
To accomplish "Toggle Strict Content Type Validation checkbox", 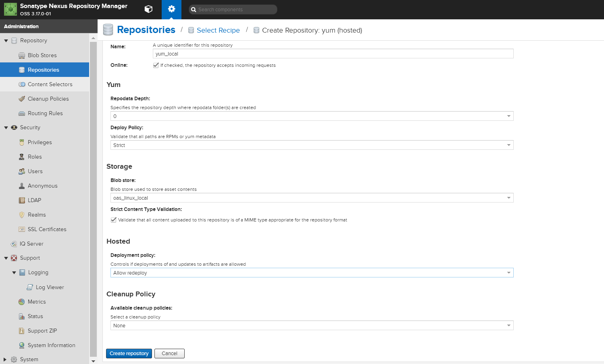I will click(113, 220).
